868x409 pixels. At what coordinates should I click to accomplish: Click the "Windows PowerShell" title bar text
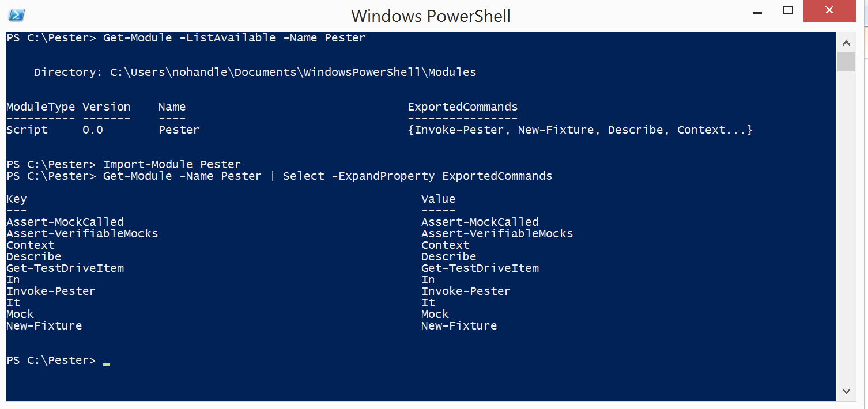[431, 16]
